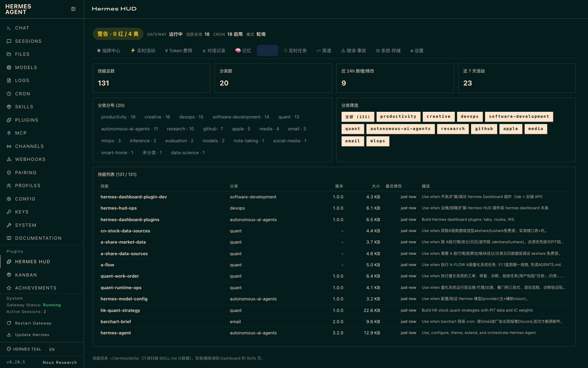Image resolution: width=588 pixels, height=368 pixels.
Task: Click the quant-work-order skill name
Action: tap(120, 276)
